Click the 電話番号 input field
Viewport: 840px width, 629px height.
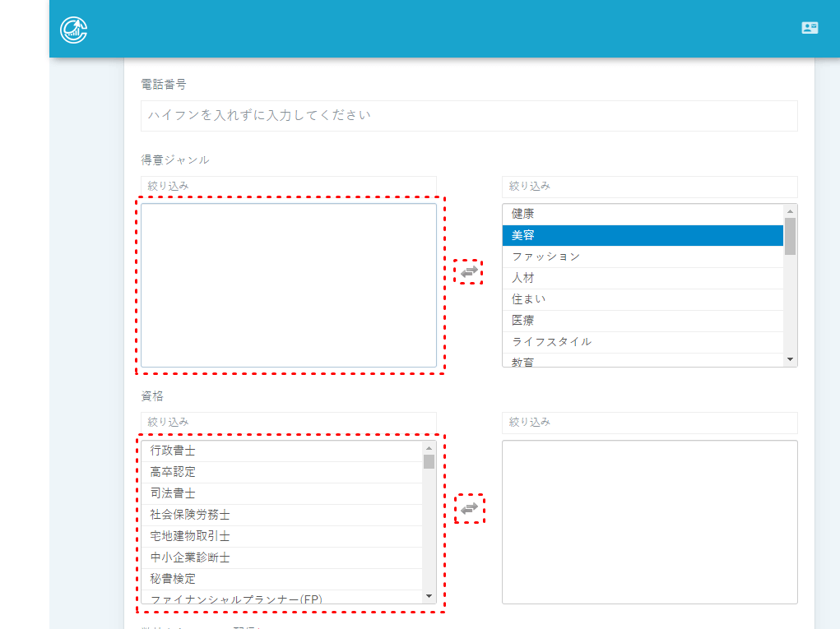(469, 116)
